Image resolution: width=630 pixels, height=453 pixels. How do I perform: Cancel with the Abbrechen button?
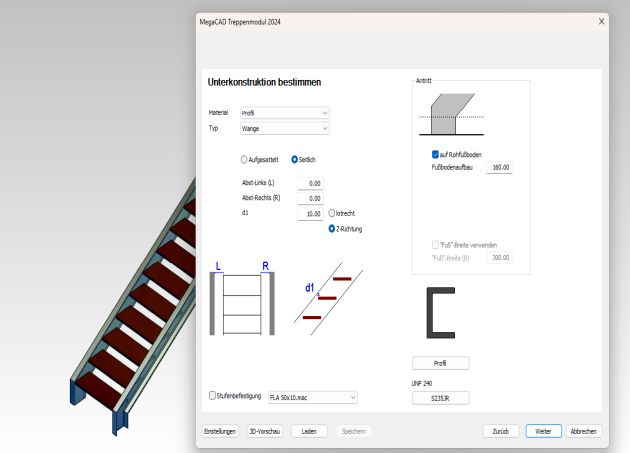(x=583, y=431)
